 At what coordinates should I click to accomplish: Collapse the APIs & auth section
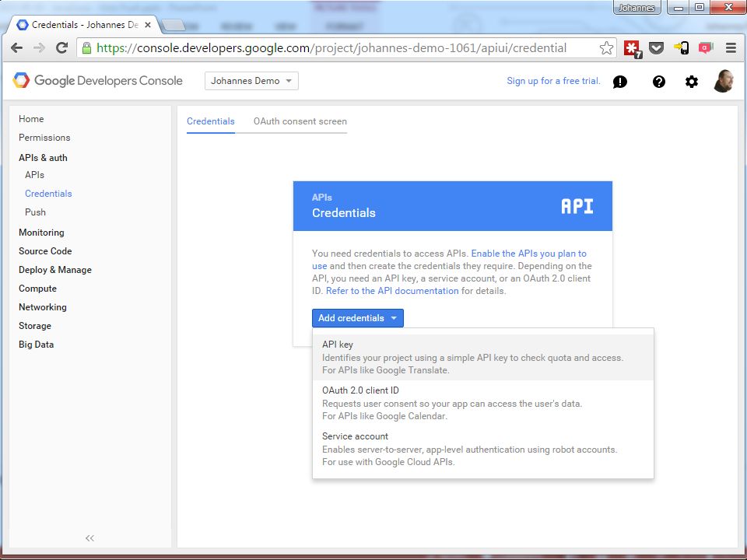point(43,158)
